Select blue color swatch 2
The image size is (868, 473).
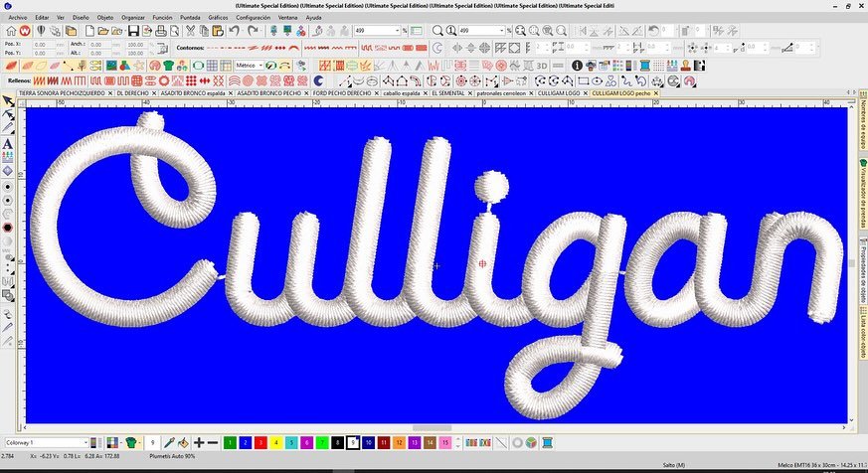point(246,442)
